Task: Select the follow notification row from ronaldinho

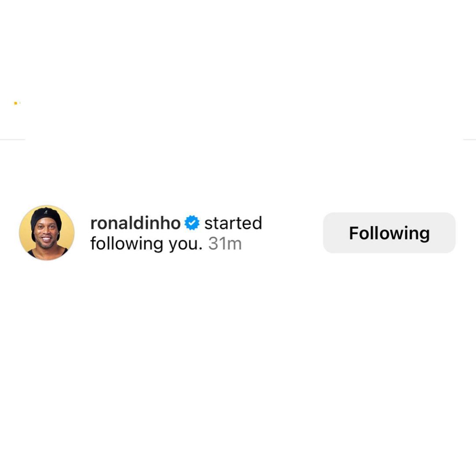Action: pyautogui.click(x=238, y=233)
